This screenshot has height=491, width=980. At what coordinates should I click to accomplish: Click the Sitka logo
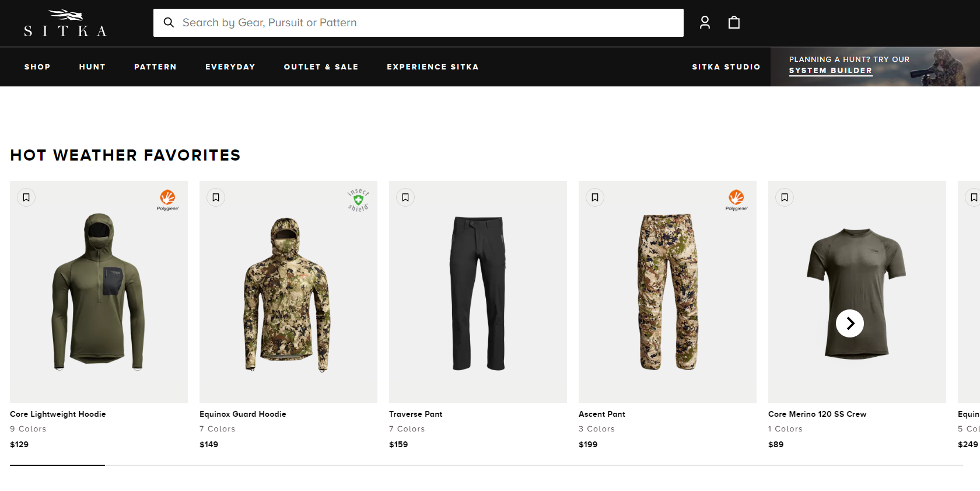coord(65,23)
